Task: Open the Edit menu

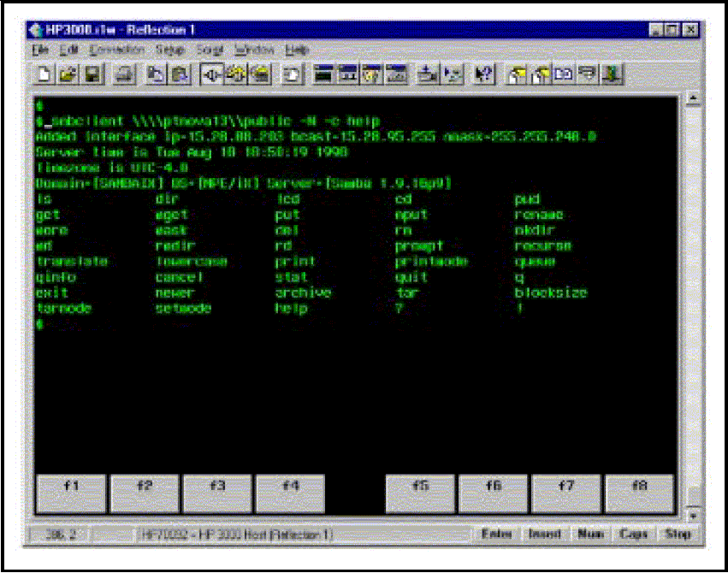Action: 68,50
